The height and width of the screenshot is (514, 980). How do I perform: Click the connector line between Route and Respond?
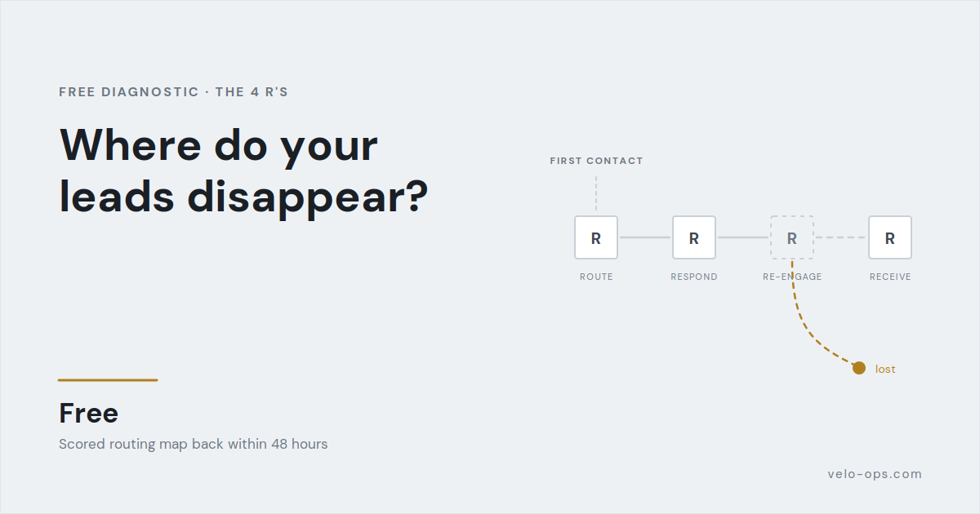click(645, 237)
